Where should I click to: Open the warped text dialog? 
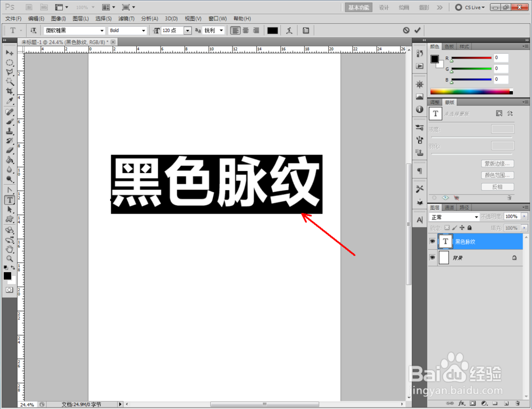coord(289,30)
